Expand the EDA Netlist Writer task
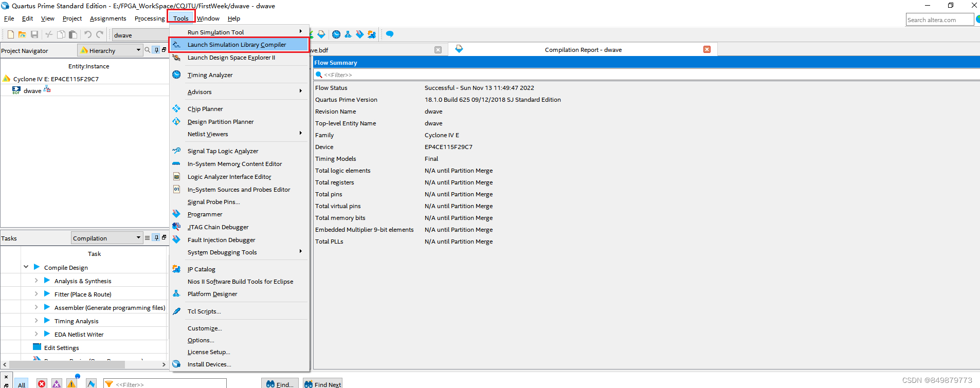Image resolution: width=980 pixels, height=388 pixels. tap(36, 334)
